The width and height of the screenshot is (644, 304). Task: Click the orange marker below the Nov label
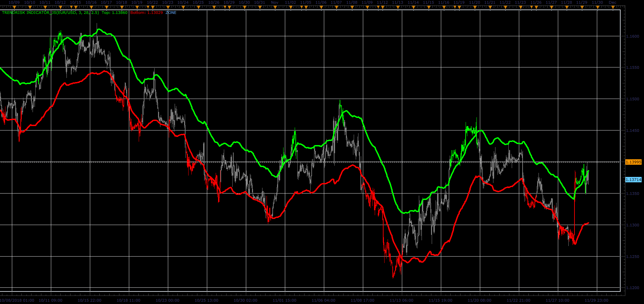click(x=275, y=7)
